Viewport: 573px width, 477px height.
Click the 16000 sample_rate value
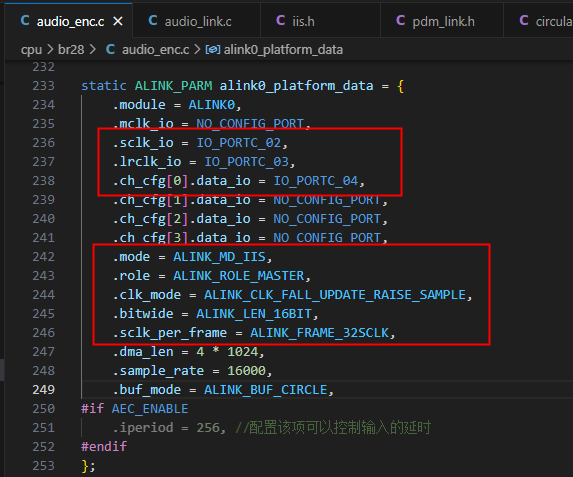pyautogui.click(x=246, y=371)
